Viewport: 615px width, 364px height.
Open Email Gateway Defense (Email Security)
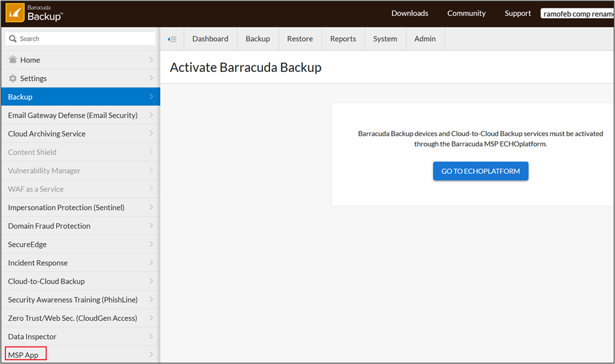click(80, 115)
